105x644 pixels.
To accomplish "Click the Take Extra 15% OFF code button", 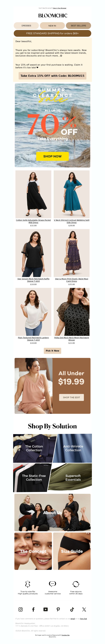I will coord(52,76).
